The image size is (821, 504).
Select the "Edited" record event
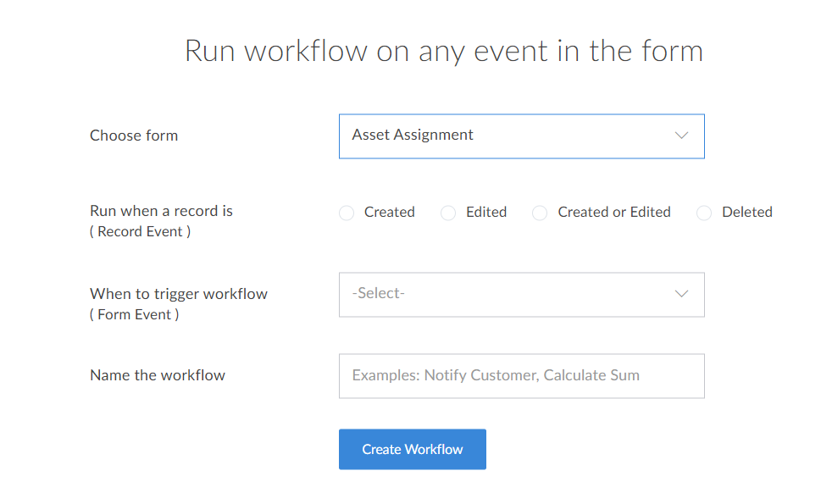point(447,213)
